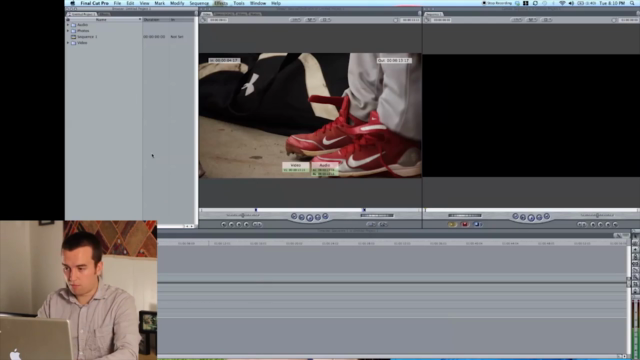Click the Canvas Add Marker button
640x360 pixels.
593,224
